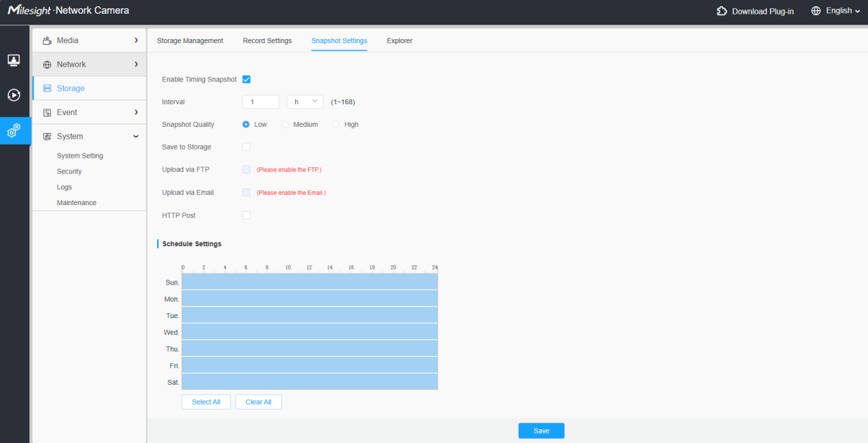868x443 pixels.
Task: Expand the Network menu chevron
Action: [137, 64]
